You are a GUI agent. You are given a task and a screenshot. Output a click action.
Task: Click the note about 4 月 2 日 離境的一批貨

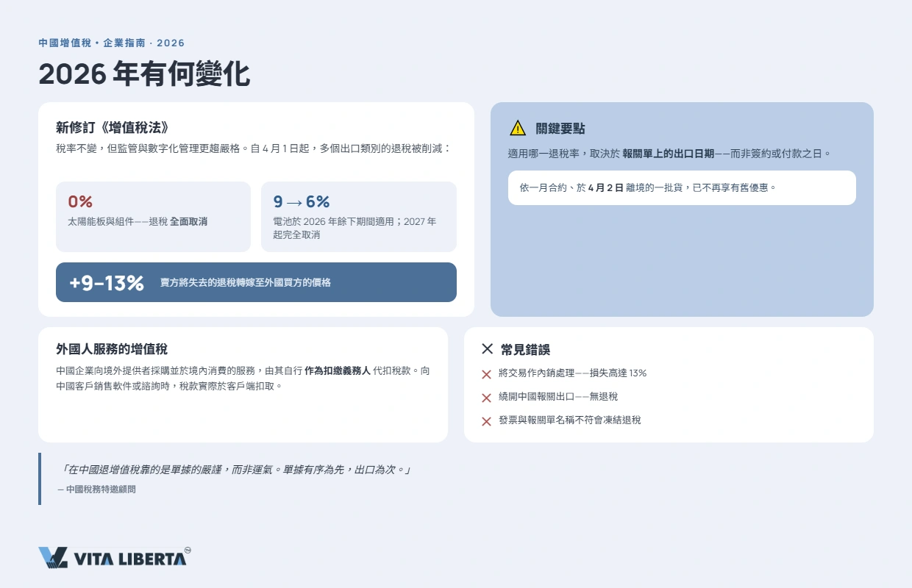(x=682, y=187)
